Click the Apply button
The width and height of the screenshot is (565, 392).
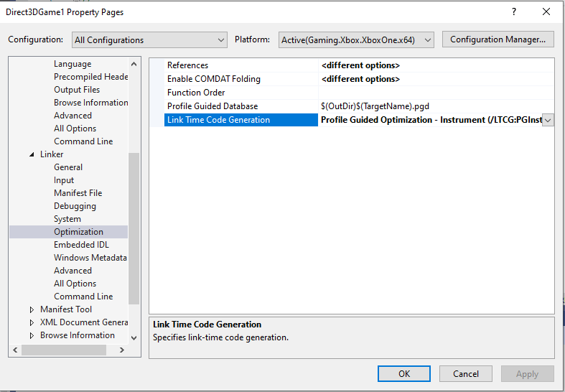coord(527,373)
